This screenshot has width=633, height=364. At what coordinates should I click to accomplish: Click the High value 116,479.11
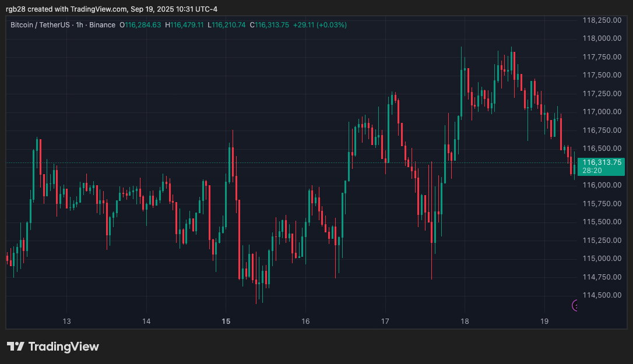pos(187,25)
